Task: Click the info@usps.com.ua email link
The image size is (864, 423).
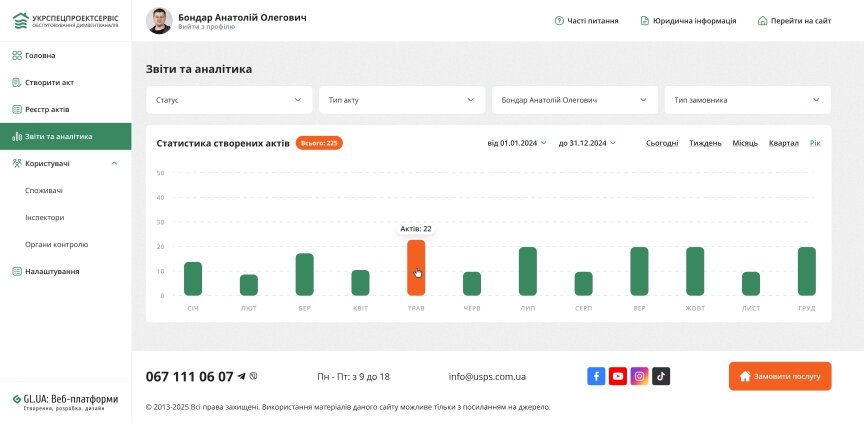Action: tap(487, 377)
